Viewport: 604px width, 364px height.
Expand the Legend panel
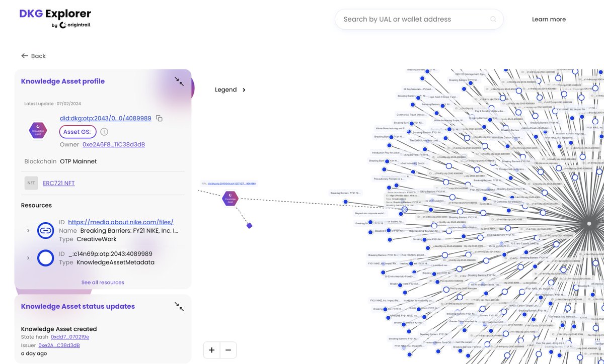tap(231, 89)
